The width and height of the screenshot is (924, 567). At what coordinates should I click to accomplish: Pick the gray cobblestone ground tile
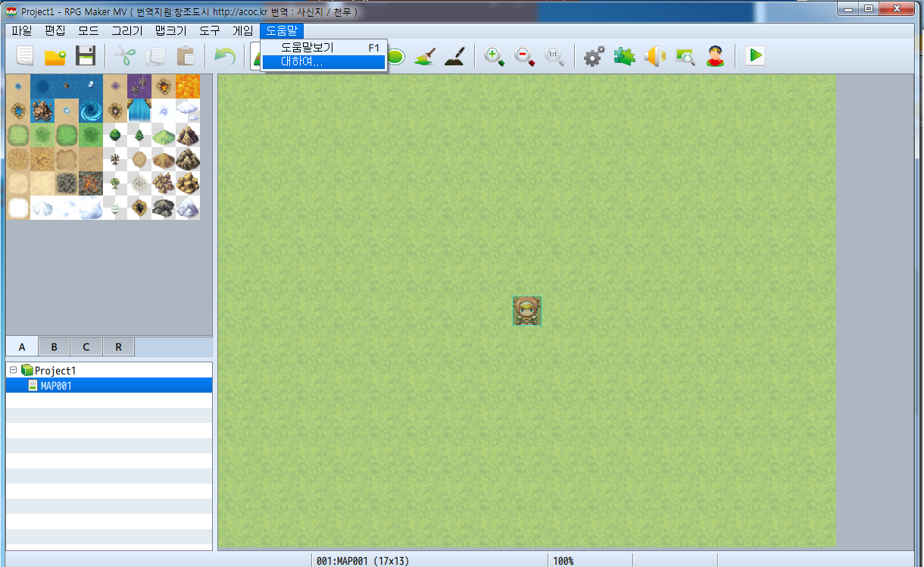pos(67,183)
